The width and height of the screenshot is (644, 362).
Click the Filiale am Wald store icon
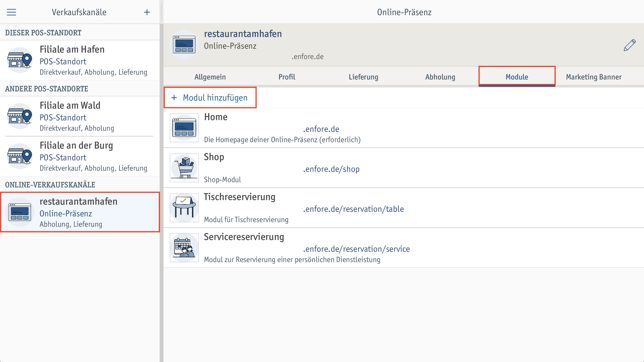pyautogui.click(x=20, y=116)
